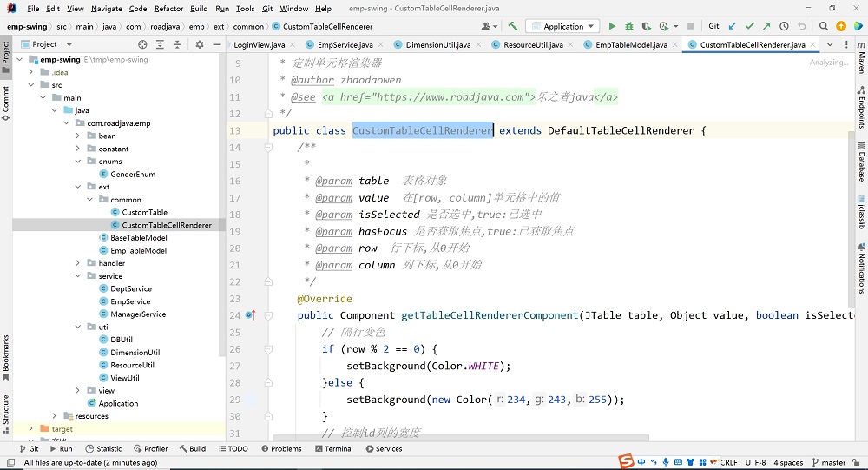Image resolution: width=868 pixels, height=470 pixels.
Task: Show the hidden editor tabs list
Action: 830,44
